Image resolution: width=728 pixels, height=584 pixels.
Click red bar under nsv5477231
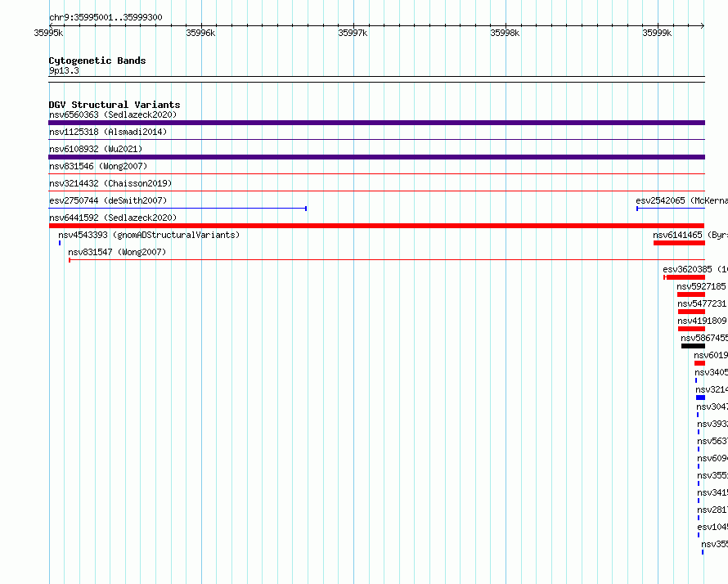click(692, 312)
